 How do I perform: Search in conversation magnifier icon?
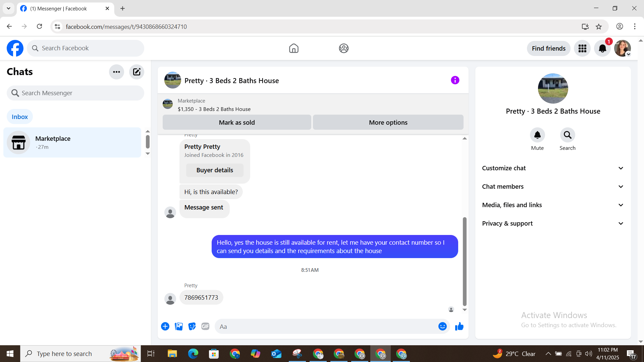[568, 135]
